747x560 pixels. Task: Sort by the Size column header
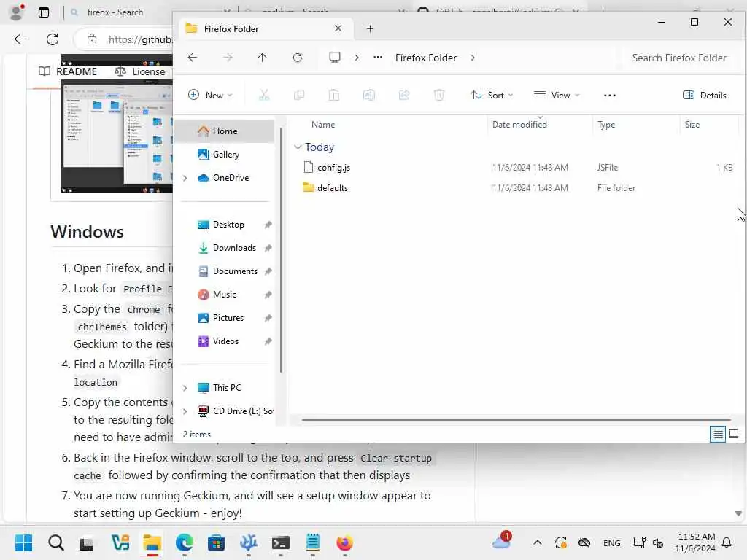[x=692, y=125]
